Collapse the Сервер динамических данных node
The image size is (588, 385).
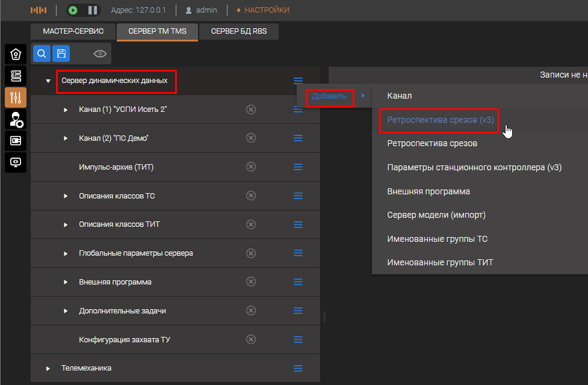[48, 81]
